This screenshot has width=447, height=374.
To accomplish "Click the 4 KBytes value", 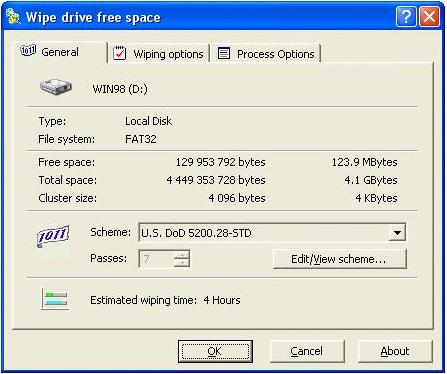I will [x=376, y=198].
